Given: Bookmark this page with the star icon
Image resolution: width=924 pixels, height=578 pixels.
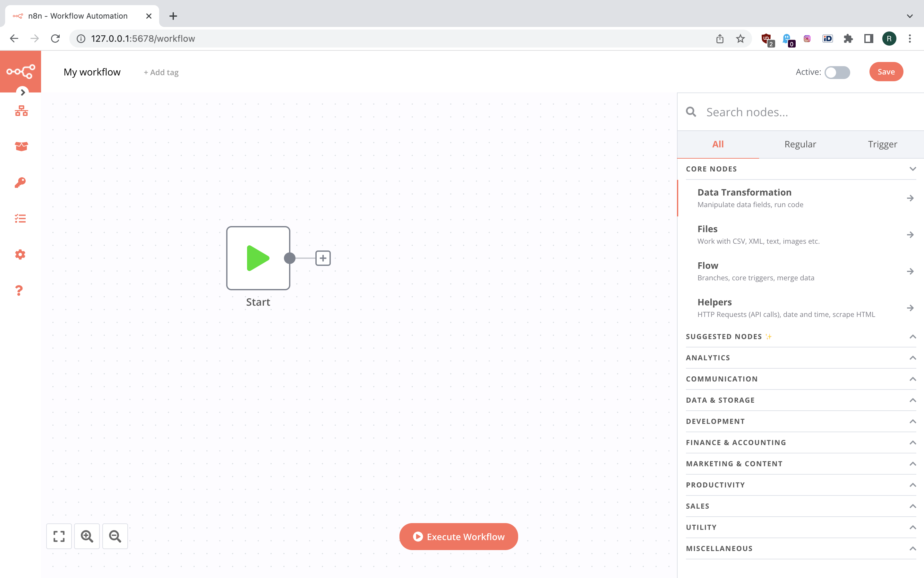Looking at the screenshot, I should [x=740, y=39].
